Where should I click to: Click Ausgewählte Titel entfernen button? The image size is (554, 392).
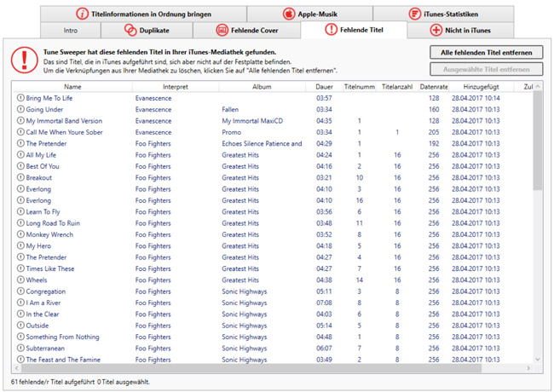pyautogui.click(x=486, y=69)
